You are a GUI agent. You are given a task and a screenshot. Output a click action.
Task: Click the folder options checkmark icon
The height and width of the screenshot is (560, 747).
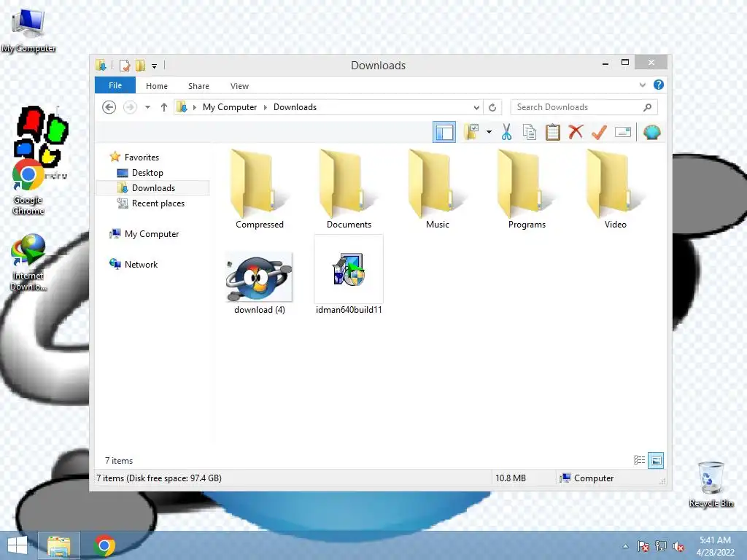coord(471,132)
